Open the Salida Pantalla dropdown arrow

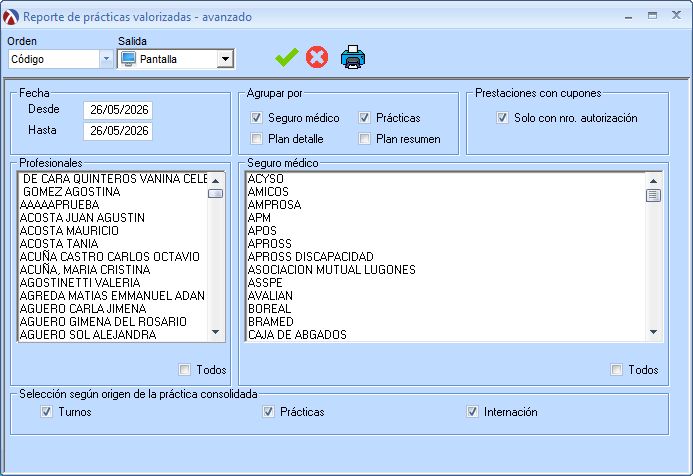click(225, 59)
